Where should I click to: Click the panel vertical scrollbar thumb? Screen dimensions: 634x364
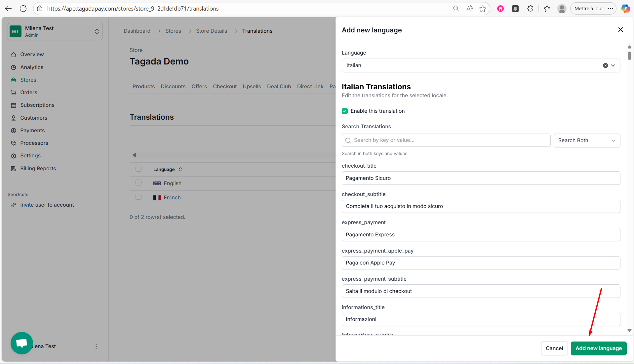629,56
